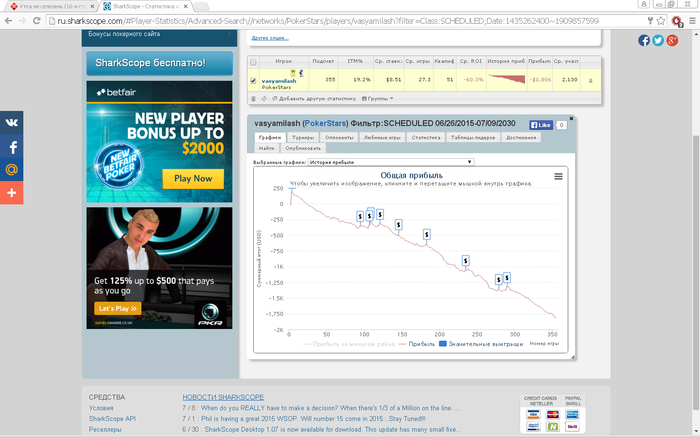Image resolution: width=700 pixels, height=438 pixels.
Task: Close the SharkScope browser tab
Action: 185,6
